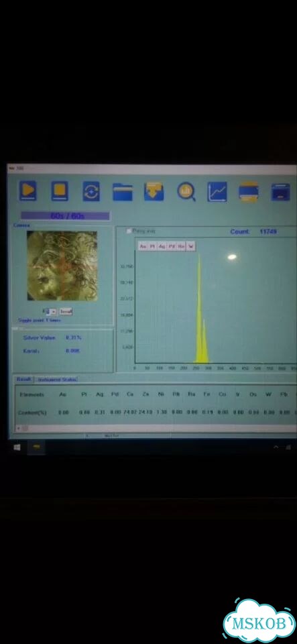Toggle the Au element marker on the spectrum
This screenshot has width=297, height=644.
[x=143, y=246]
